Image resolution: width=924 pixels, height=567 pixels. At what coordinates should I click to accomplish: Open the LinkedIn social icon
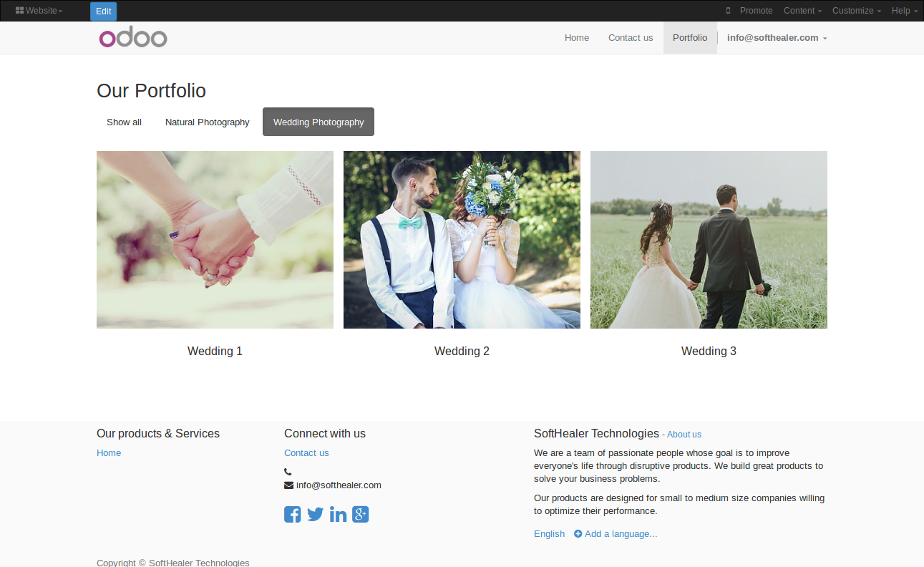338,514
